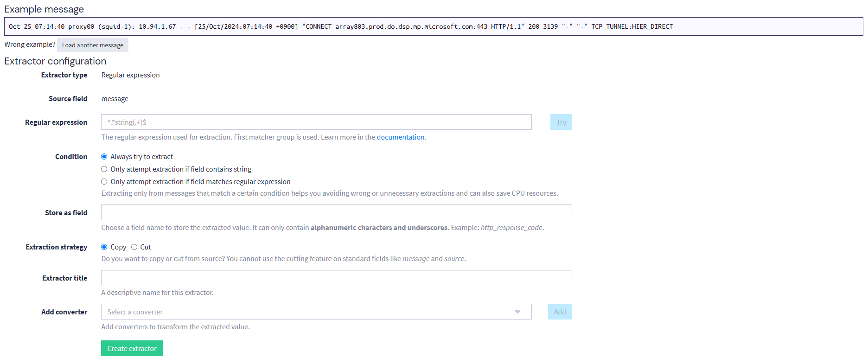This screenshot has height=358, width=868.
Task: Choose 'Only attempt extraction if field contains string'
Action: click(104, 169)
